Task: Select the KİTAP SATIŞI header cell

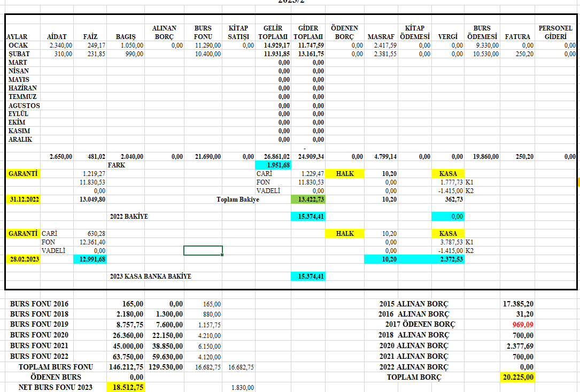Action: point(238,32)
